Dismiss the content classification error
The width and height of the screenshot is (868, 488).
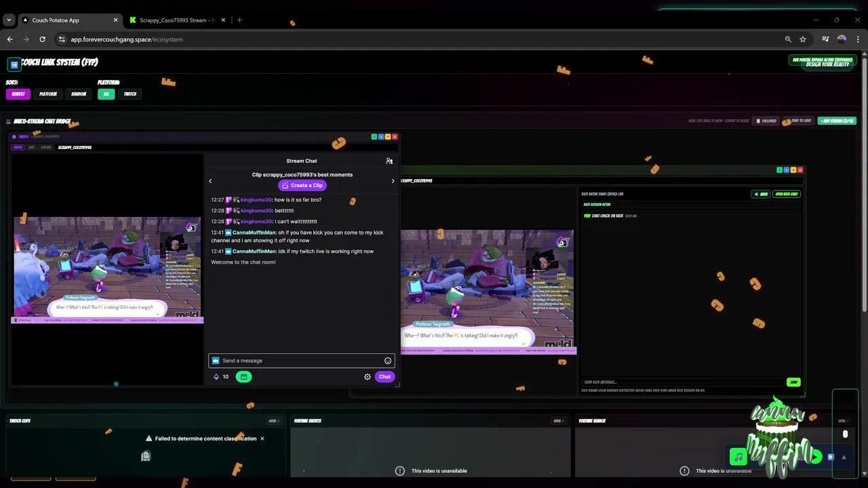pyautogui.click(x=262, y=439)
